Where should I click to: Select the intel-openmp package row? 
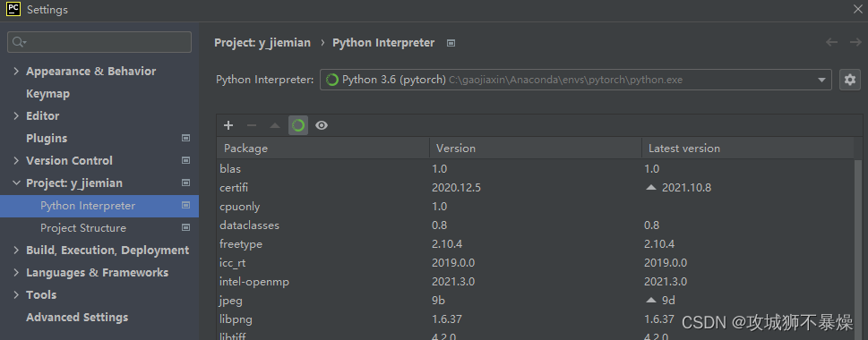pyautogui.click(x=536, y=282)
